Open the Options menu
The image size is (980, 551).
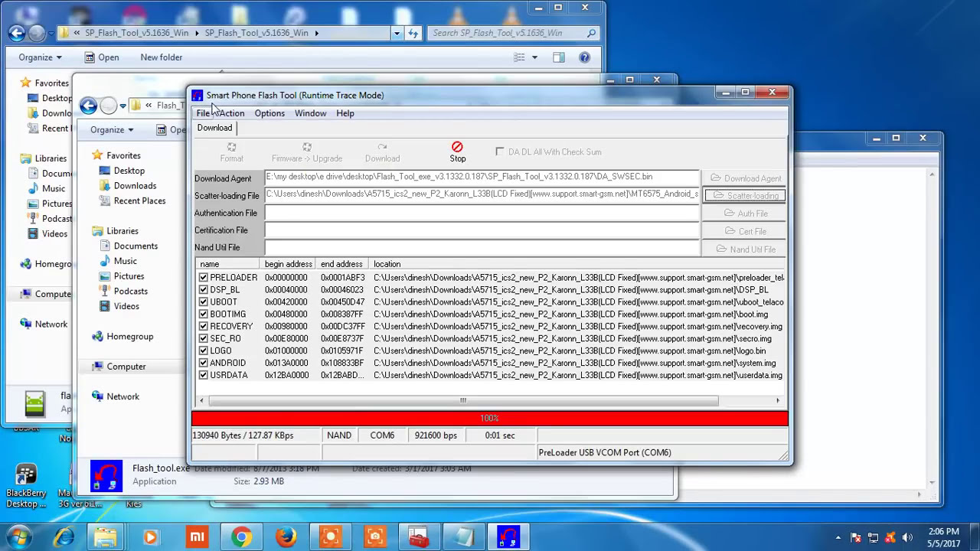(269, 113)
